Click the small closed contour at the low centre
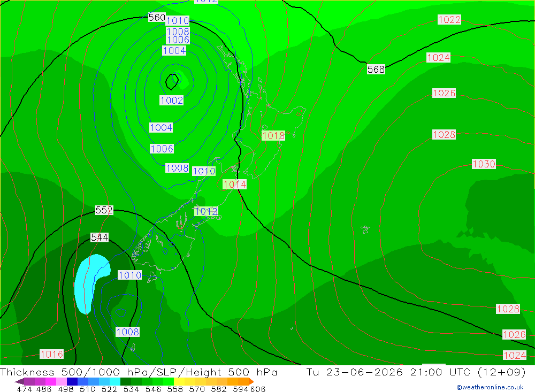 pos(173,81)
